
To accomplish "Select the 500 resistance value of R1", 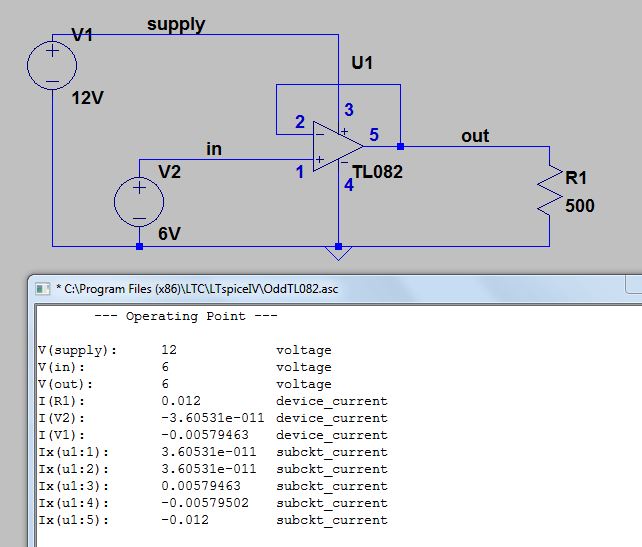I will [580, 207].
